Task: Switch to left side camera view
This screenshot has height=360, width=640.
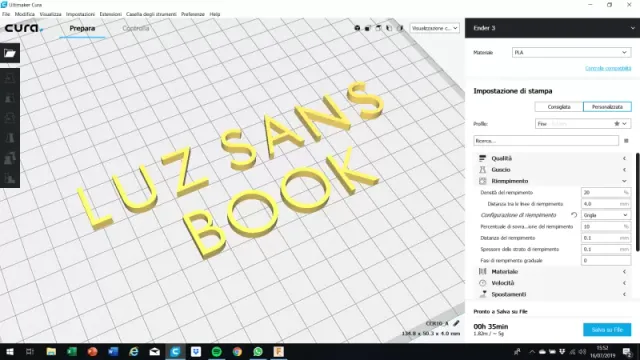Action: click(x=389, y=28)
